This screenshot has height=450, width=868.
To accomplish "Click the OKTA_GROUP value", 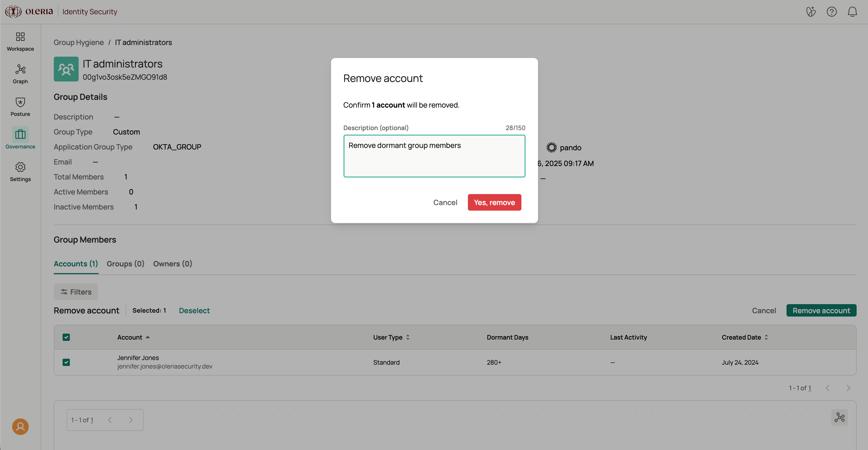I will pyautogui.click(x=177, y=147).
